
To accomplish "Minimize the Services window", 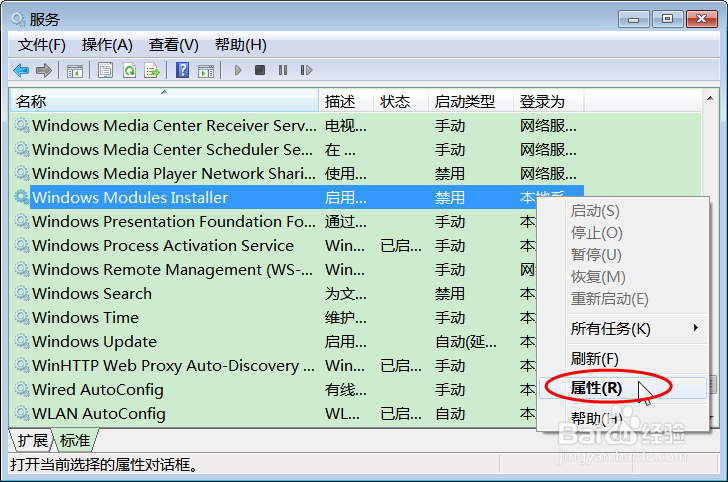I will pyautogui.click(x=633, y=20).
